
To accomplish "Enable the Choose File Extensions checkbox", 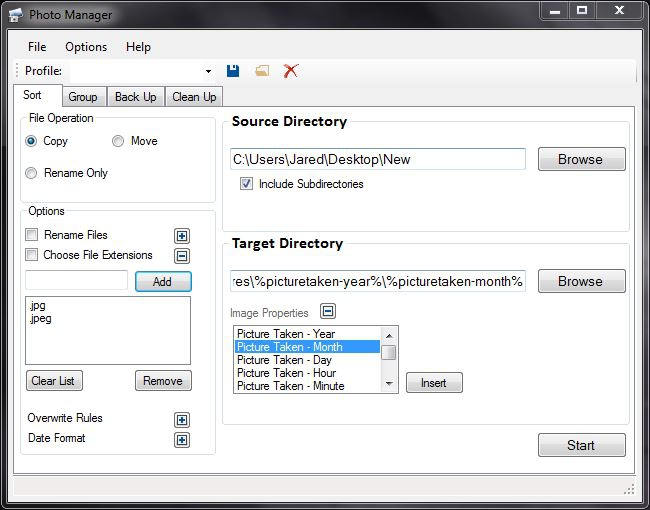I will click(x=32, y=255).
